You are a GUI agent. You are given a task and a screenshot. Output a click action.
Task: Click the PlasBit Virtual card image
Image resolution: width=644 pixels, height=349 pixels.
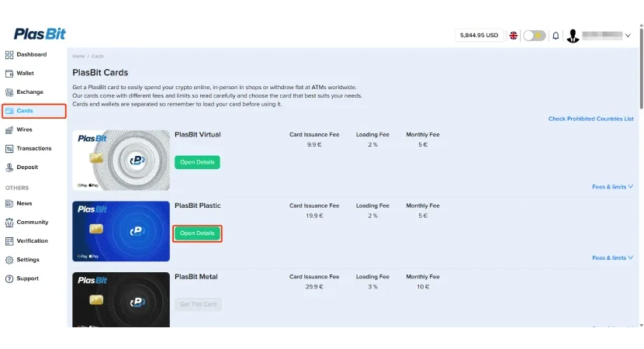pyautogui.click(x=121, y=161)
